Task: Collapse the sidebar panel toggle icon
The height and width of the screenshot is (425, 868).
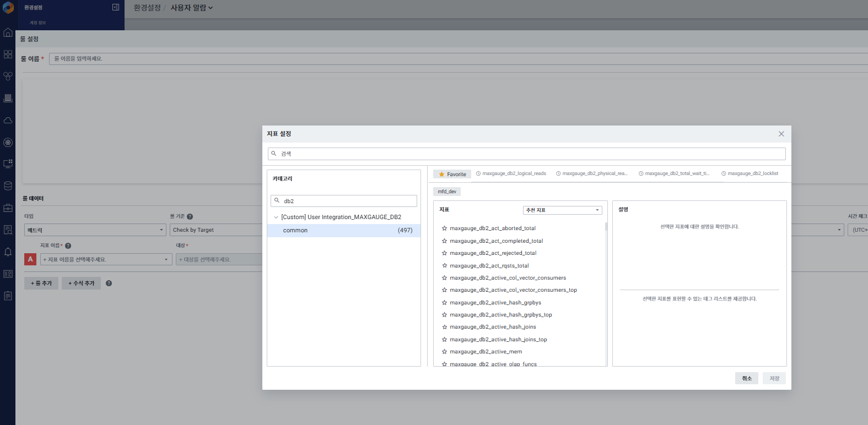Action: pyautogui.click(x=116, y=7)
